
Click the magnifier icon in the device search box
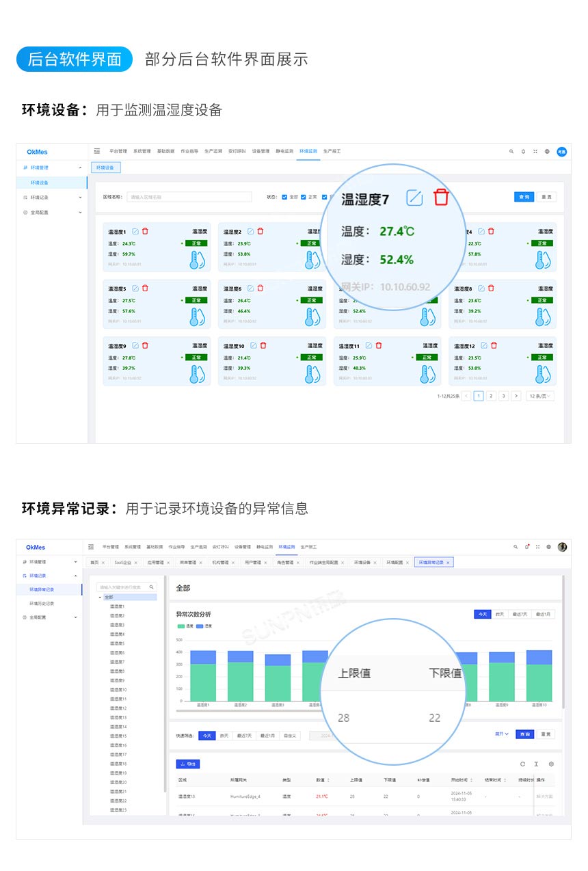(x=151, y=585)
